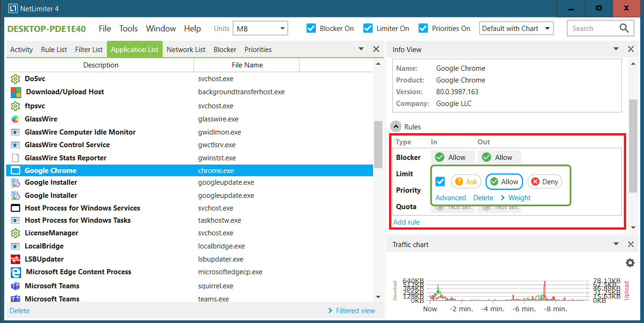Click the DESKTOP-PDE1E40 host name

tap(47, 29)
